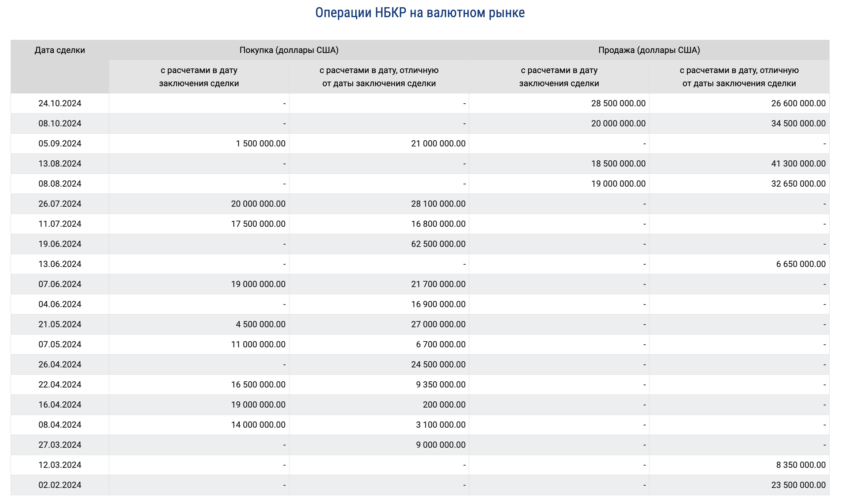Click the value 41 300 000.00
The height and width of the screenshot is (504, 842).
pos(798,164)
